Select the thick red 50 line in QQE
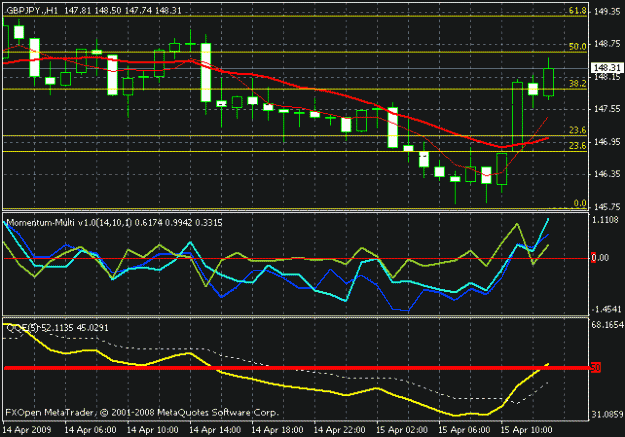 296,368
